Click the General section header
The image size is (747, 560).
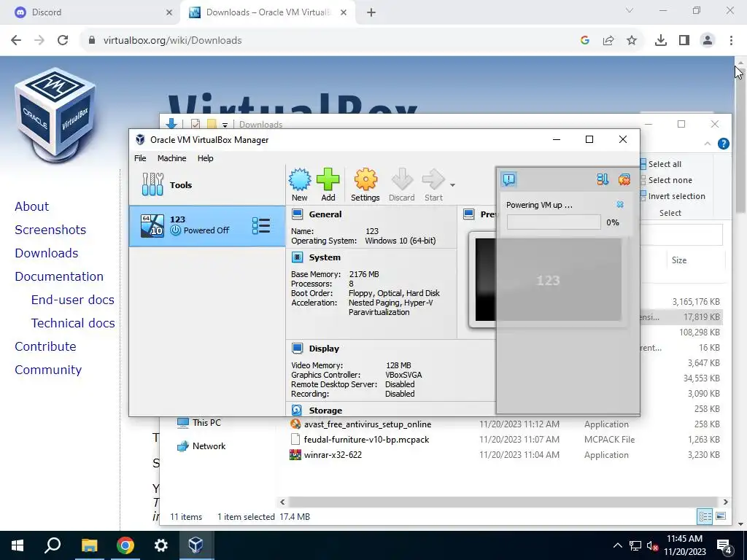(x=325, y=214)
